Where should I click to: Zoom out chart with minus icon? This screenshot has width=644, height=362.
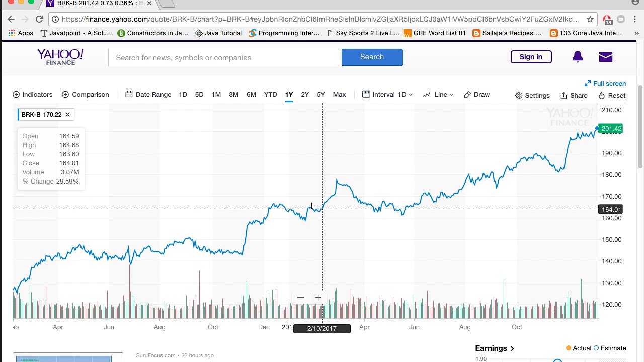pos(300,298)
